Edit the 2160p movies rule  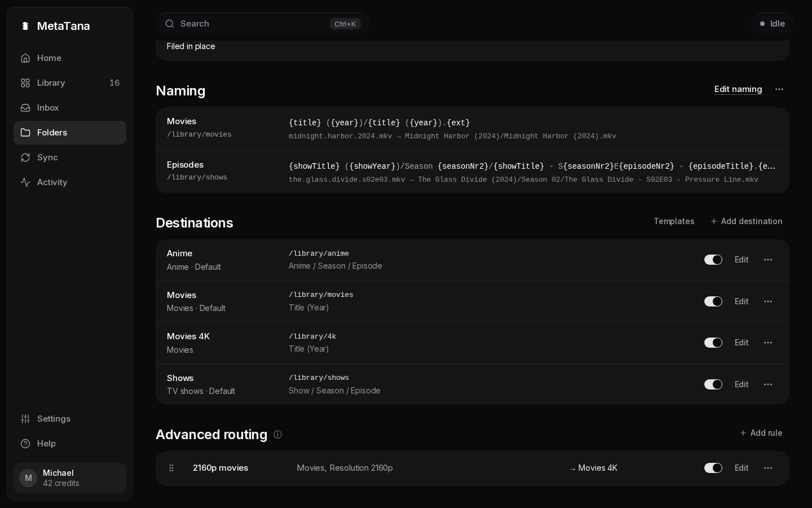point(742,468)
